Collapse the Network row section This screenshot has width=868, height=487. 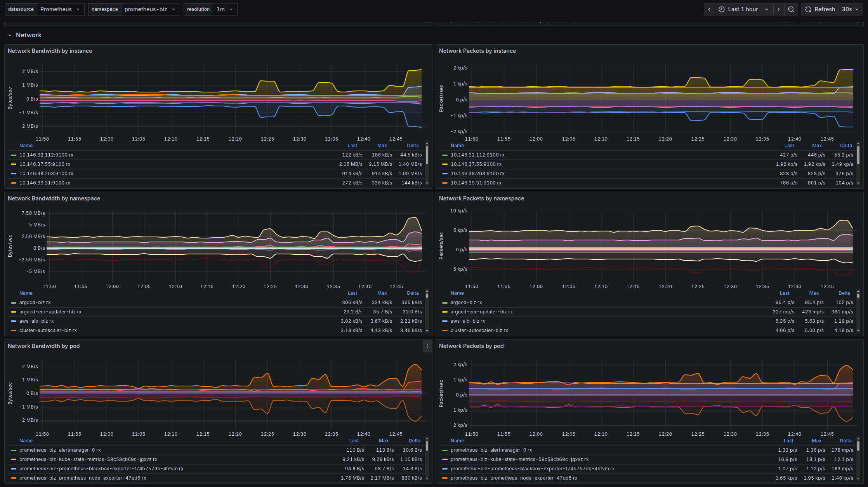(x=10, y=35)
